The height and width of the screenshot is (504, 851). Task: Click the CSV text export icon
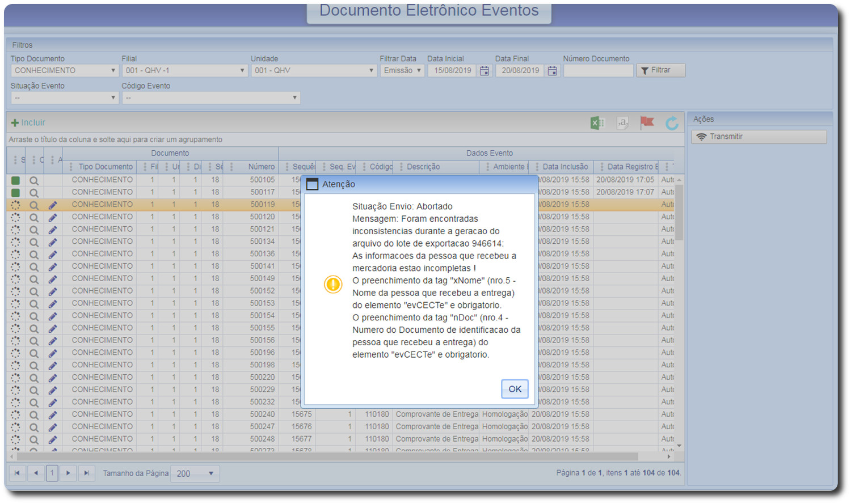[622, 122]
